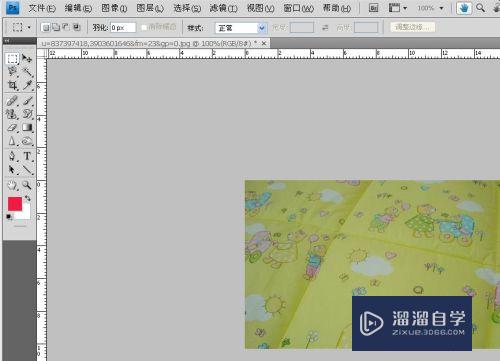Viewport: 500px width, 361px height.
Task: Open the 窗口(W) menu
Action: click(298, 8)
